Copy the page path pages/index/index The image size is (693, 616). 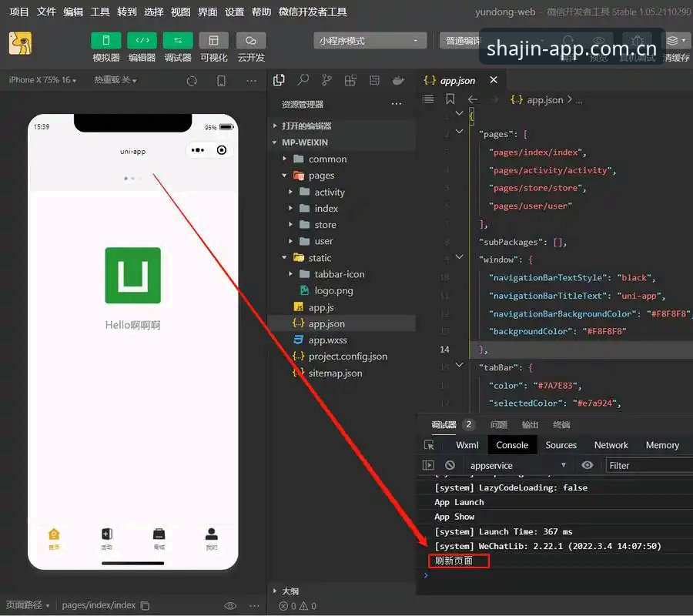(145, 605)
